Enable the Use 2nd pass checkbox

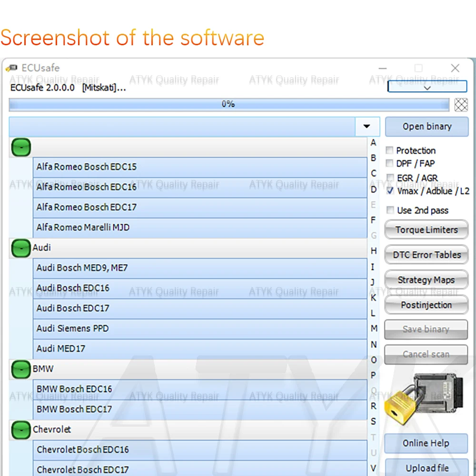tap(390, 210)
